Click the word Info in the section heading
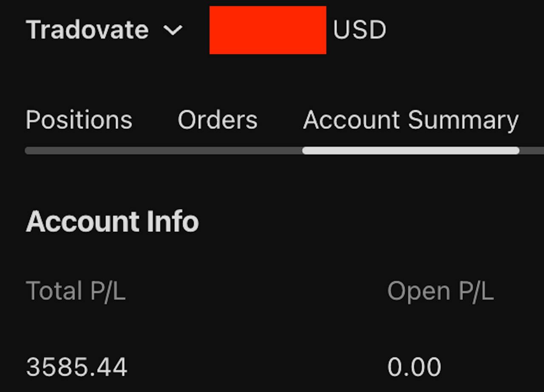This screenshot has height=392, width=544. [173, 222]
